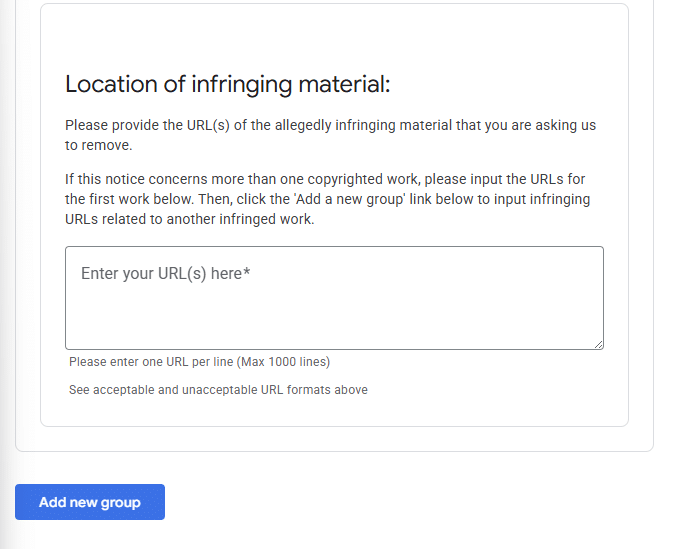This screenshot has height=549, width=686.
Task: Click the blank space above the Location heading
Action: (334, 37)
